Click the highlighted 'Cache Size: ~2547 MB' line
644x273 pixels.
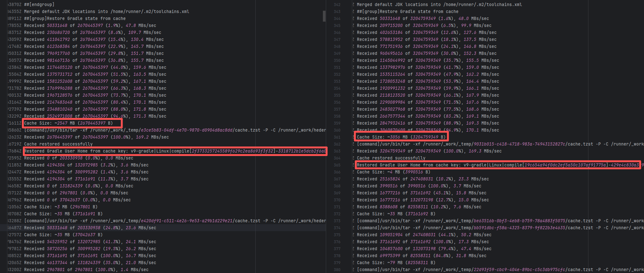(x=68, y=123)
